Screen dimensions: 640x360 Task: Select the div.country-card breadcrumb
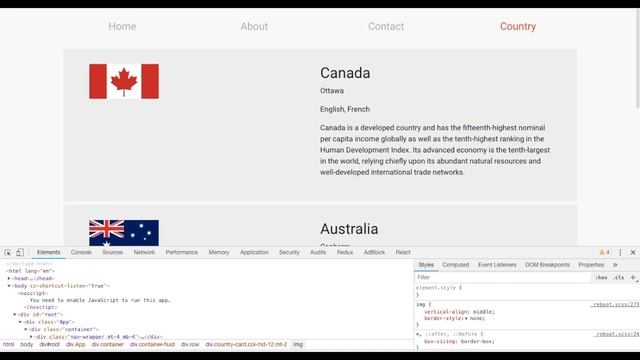point(246,344)
